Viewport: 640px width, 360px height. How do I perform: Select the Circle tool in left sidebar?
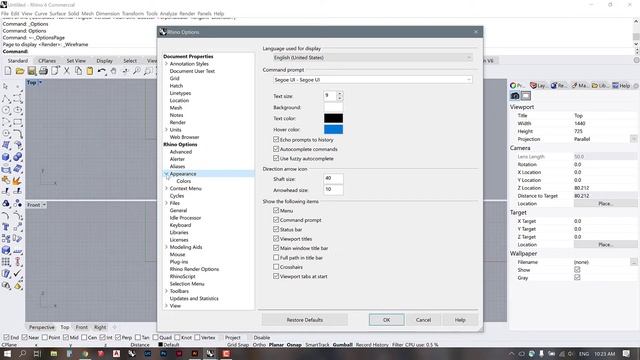pos(6,110)
